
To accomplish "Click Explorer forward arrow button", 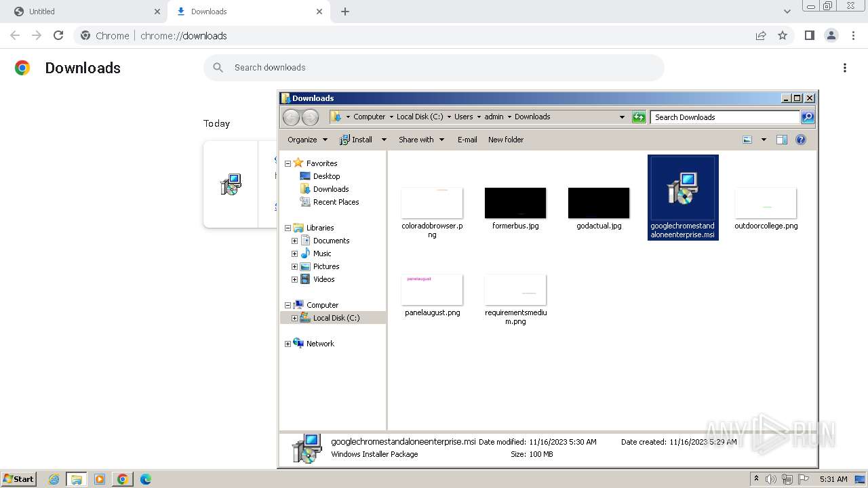I will point(310,117).
